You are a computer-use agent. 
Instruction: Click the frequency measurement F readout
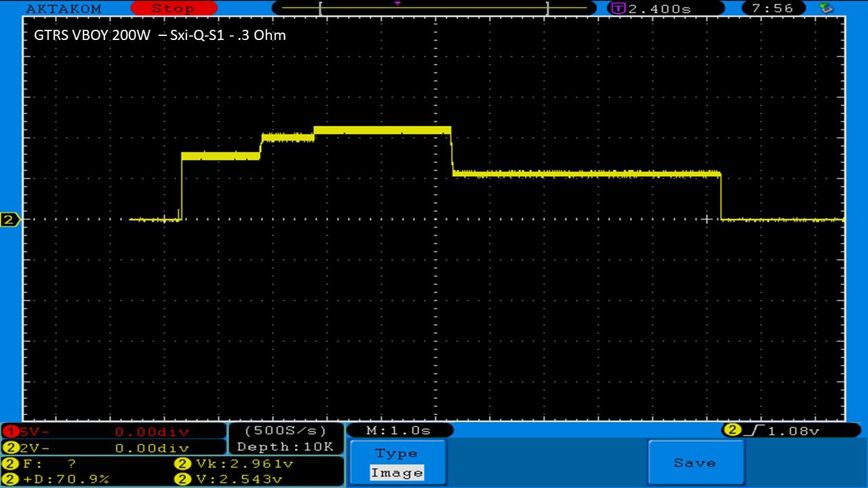[x=44, y=464]
